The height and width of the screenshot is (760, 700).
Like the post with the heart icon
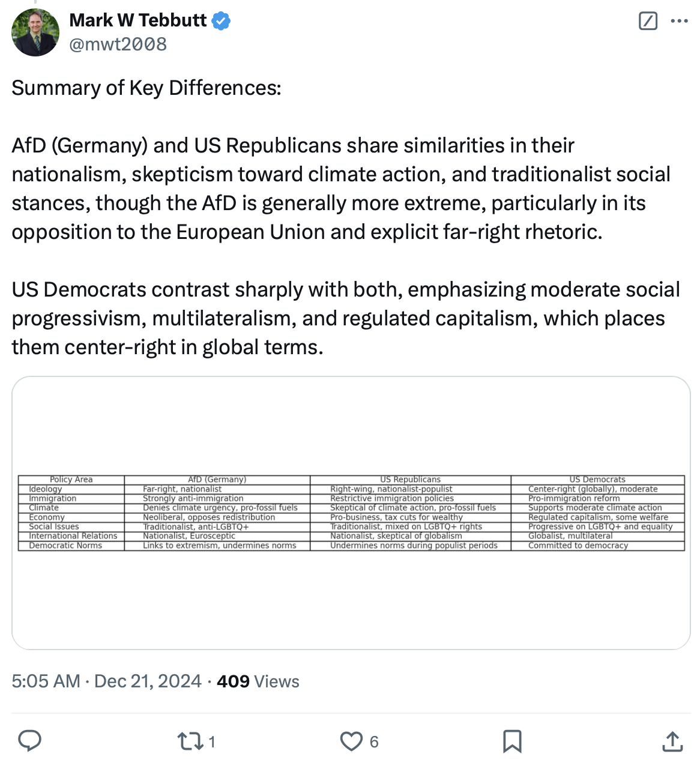[351, 741]
